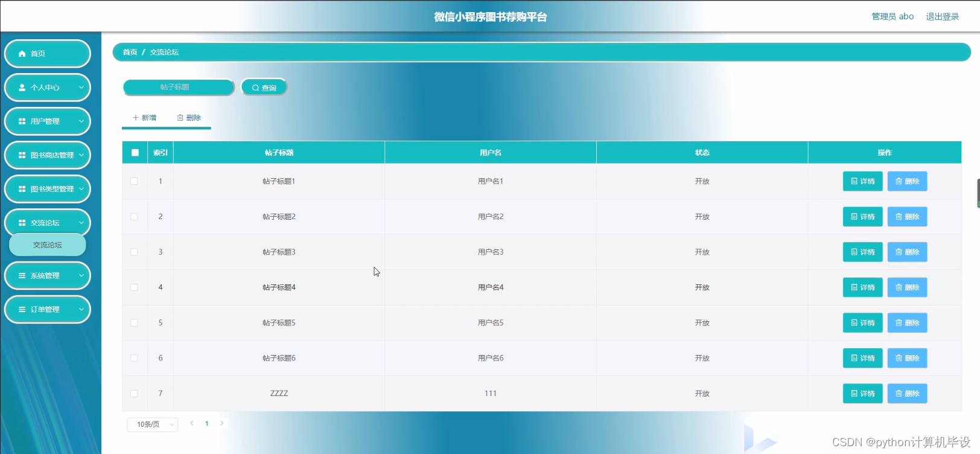Toggle the select-all checkbox in table header
Viewport: 980px width, 454px height.
point(135,153)
